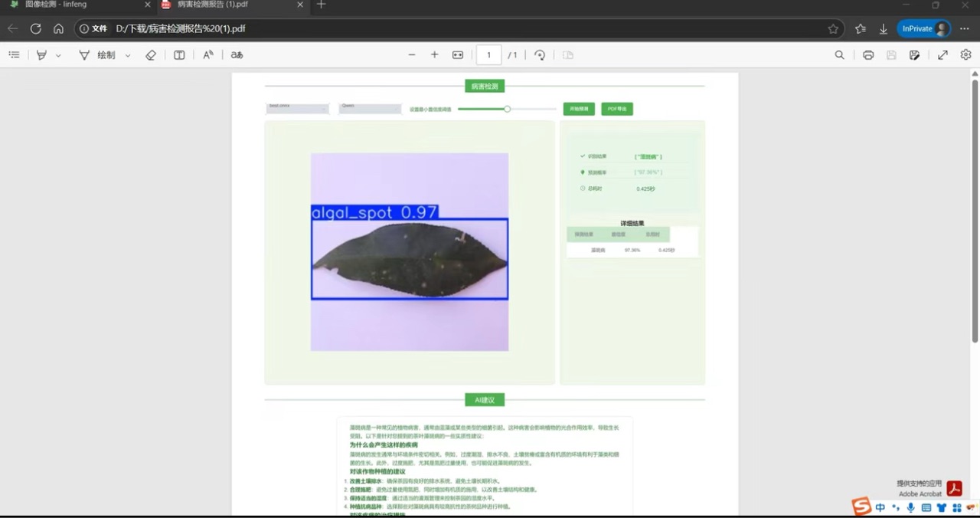Expand the Draw pen options chevron
The image size is (980, 518).
click(127, 54)
